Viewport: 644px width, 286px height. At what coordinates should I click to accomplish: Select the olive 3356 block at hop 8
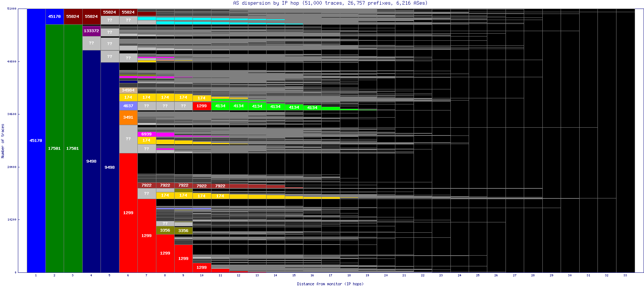click(x=165, y=230)
